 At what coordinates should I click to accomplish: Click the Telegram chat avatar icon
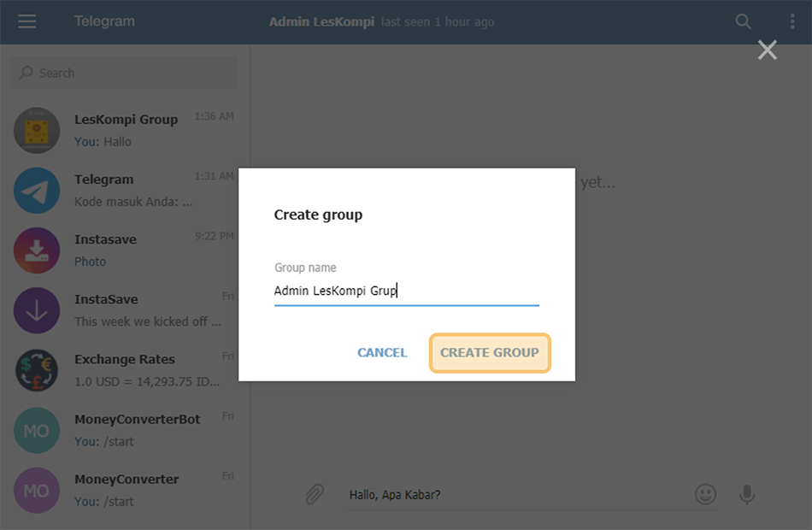[37, 190]
